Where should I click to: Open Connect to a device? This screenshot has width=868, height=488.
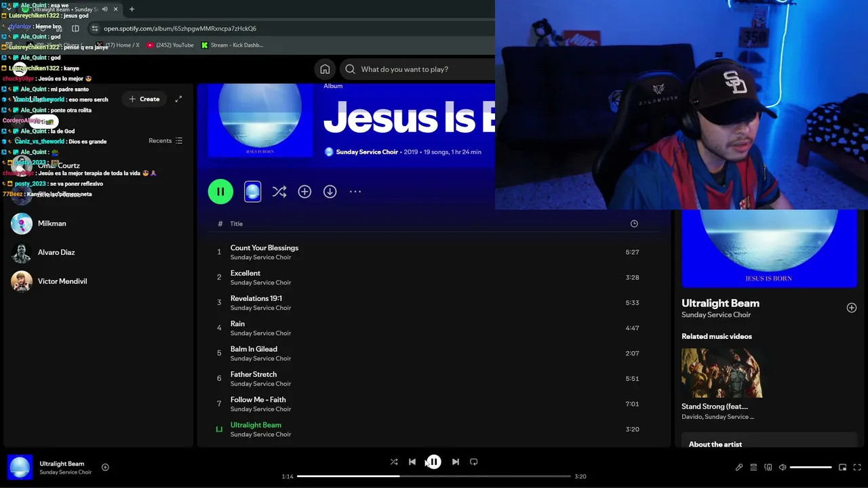click(x=768, y=467)
